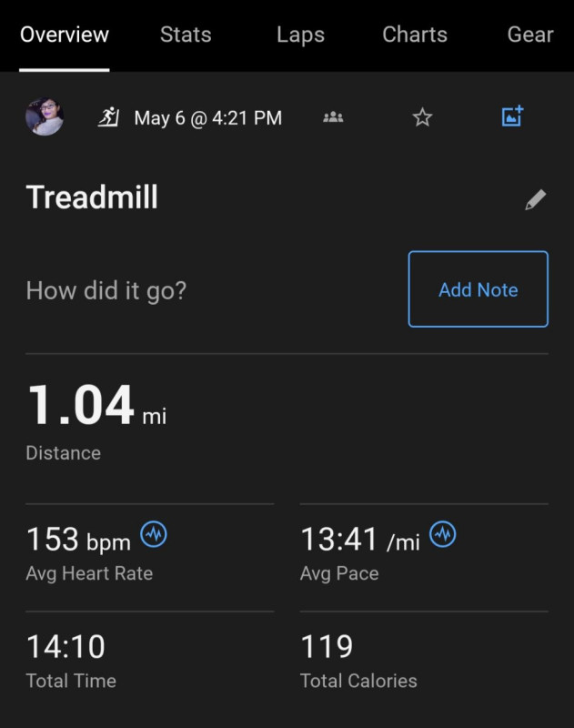The image size is (574, 728).
Task: Tap the 1.04 mi Distance value
Action: [96, 422]
